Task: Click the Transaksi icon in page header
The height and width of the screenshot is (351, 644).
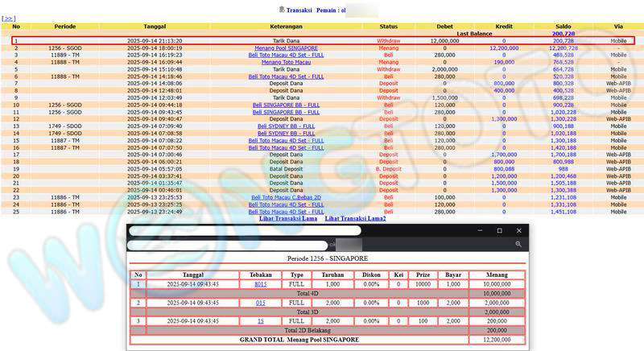Action: point(282,9)
